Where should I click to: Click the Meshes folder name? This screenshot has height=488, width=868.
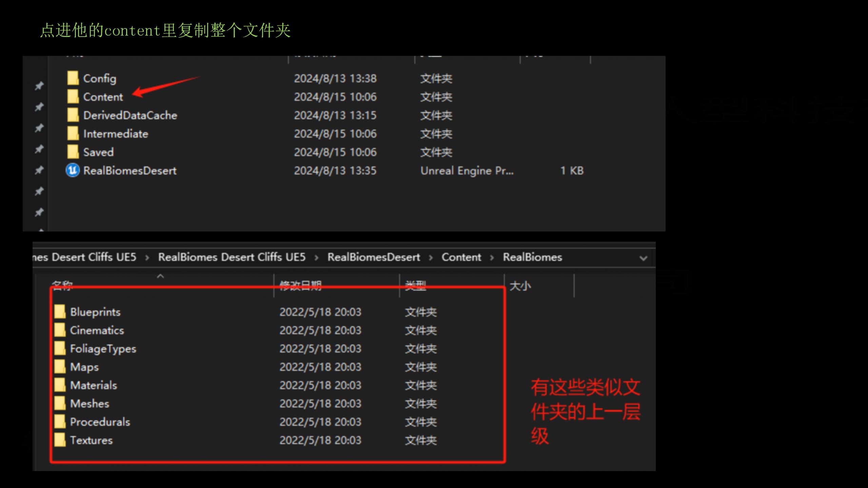(90, 404)
